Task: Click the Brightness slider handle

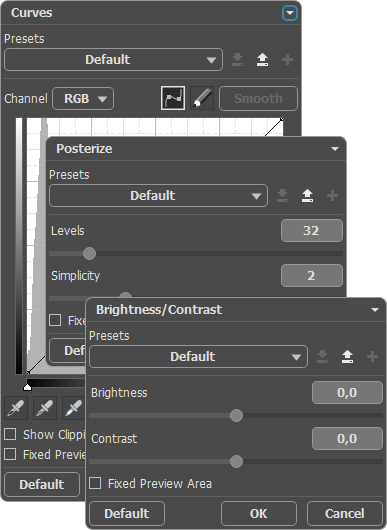Action: (x=236, y=415)
